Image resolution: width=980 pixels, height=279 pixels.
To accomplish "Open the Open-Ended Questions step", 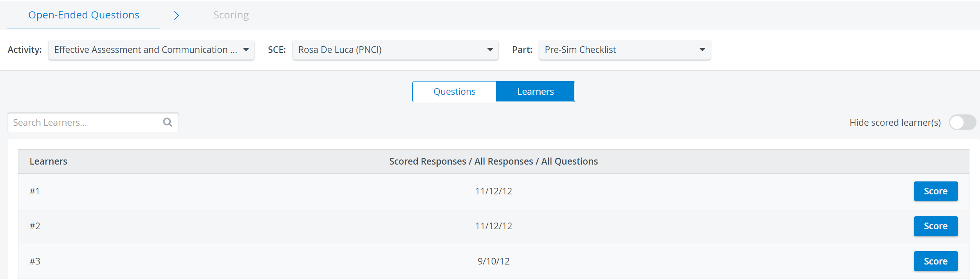I will [84, 15].
